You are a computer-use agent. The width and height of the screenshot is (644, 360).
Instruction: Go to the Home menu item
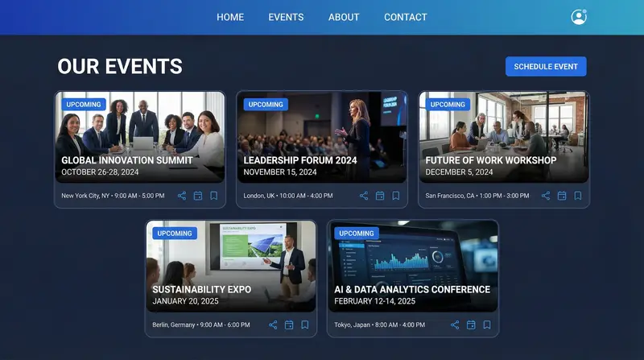point(230,17)
